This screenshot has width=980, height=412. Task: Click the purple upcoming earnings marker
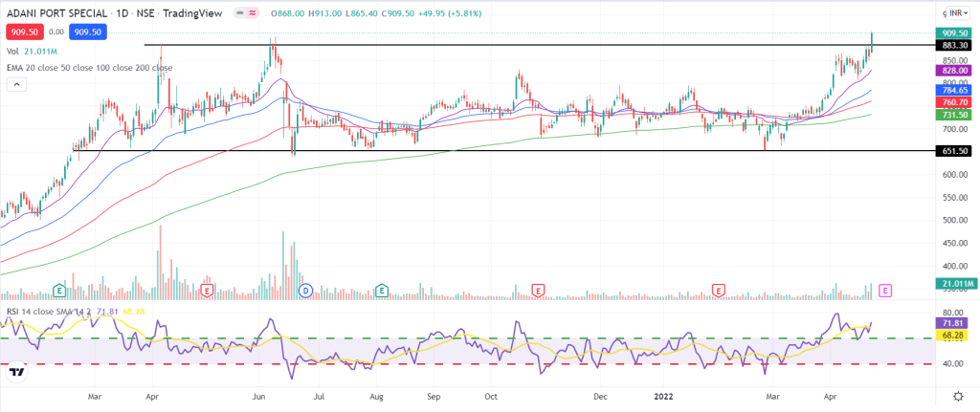click(x=885, y=290)
